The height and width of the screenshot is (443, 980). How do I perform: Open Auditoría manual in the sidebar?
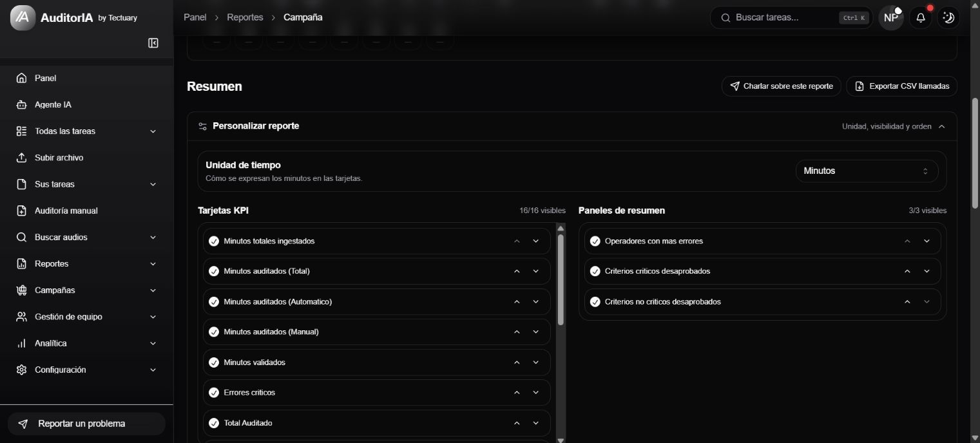(86, 211)
